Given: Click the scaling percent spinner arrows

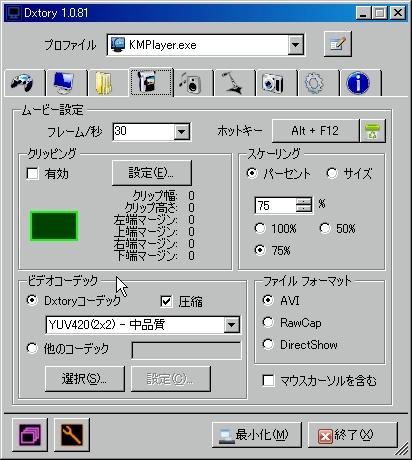Looking at the screenshot, I should point(304,205).
